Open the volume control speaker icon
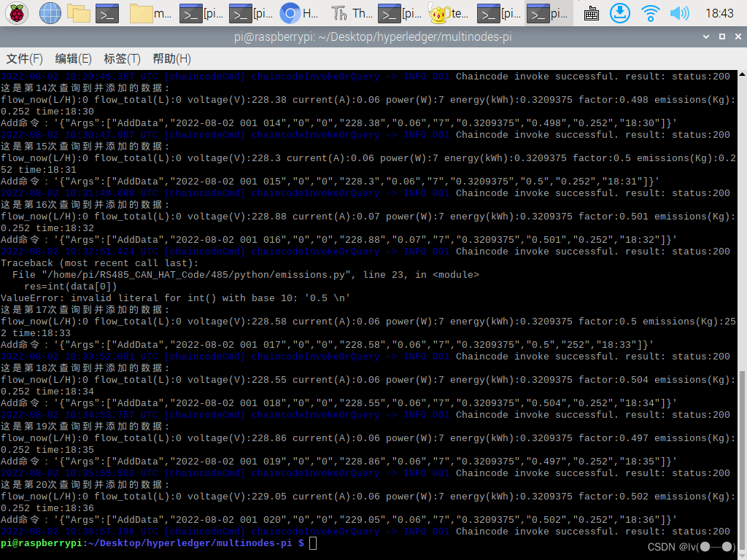 679,12
